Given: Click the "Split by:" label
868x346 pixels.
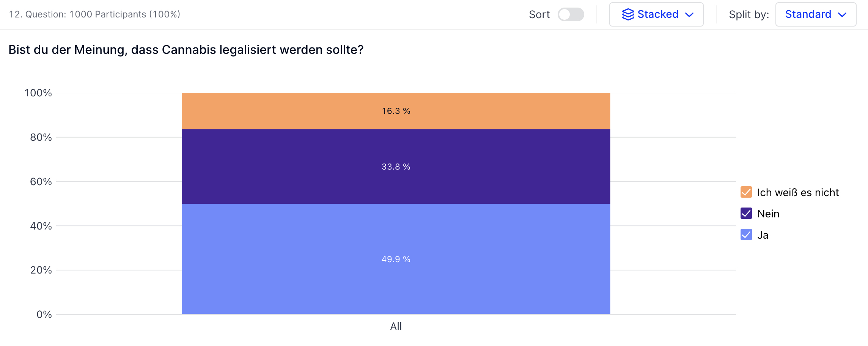Looking at the screenshot, I should click(748, 14).
